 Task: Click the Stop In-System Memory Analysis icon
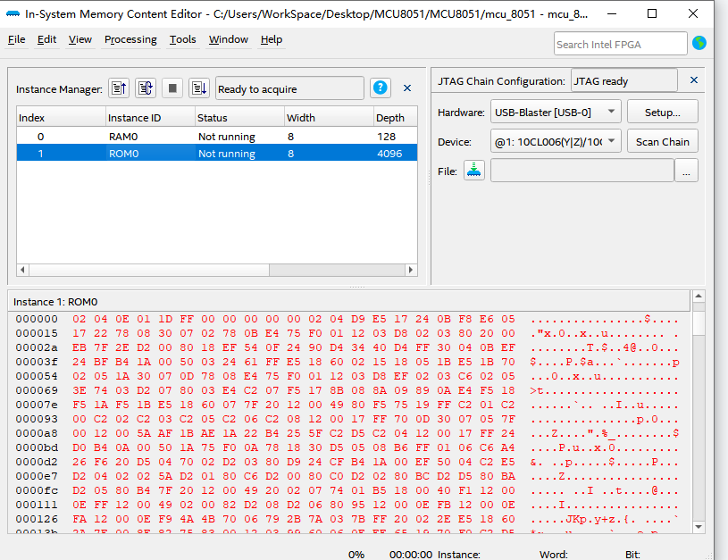tap(172, 88)
